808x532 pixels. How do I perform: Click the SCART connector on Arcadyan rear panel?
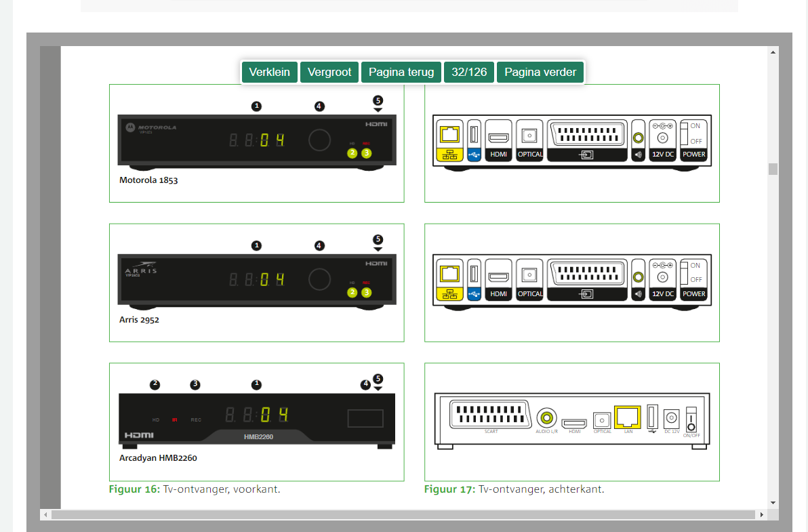[x=490, y=415]
